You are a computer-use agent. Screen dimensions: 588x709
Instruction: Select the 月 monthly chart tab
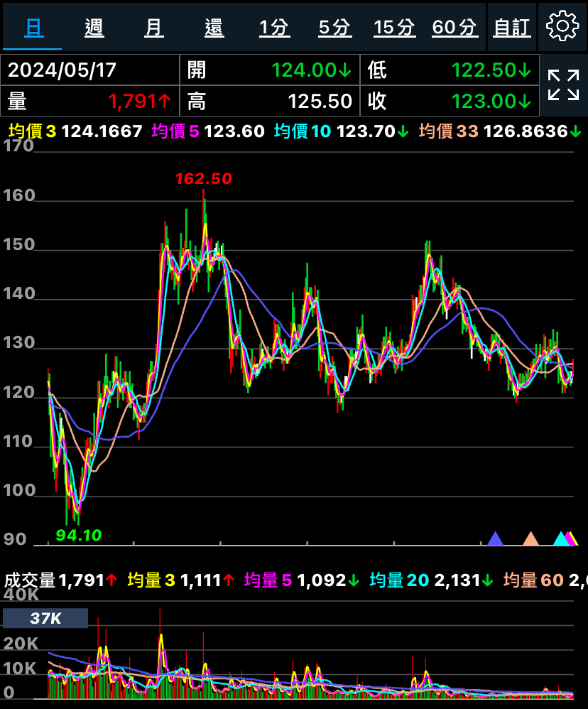pyautogui.click(x=153, y=28)
